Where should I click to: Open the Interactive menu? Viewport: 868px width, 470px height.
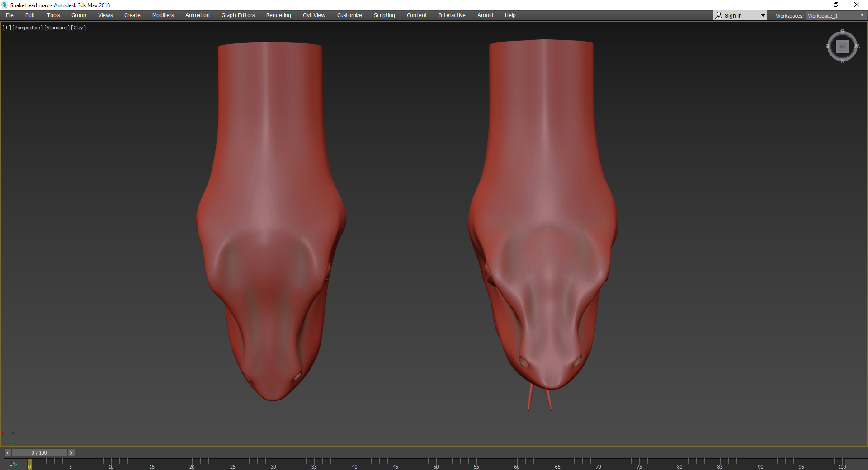452,15
